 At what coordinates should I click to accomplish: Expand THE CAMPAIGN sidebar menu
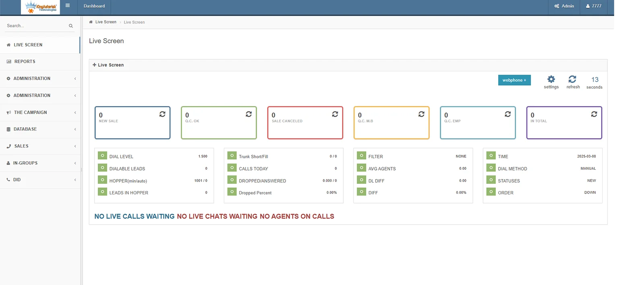(x=40, y=112)
